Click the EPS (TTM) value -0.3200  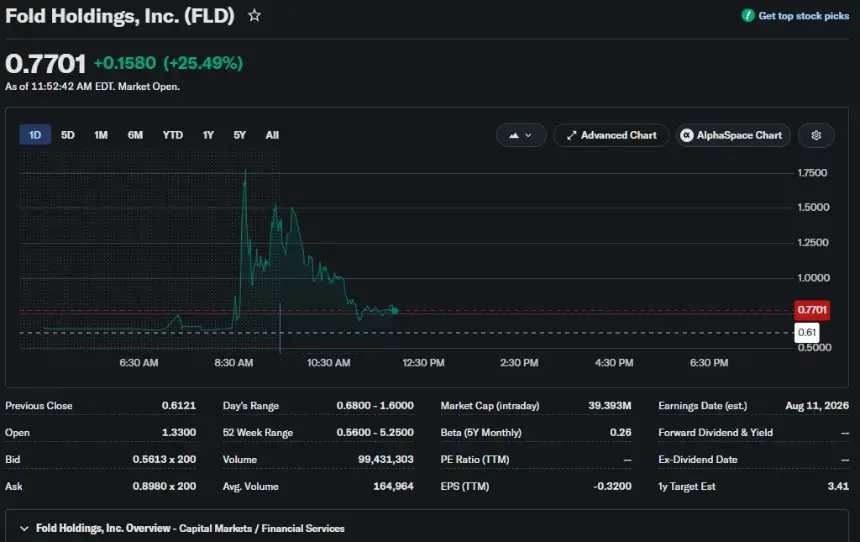[x=612, y=486]
